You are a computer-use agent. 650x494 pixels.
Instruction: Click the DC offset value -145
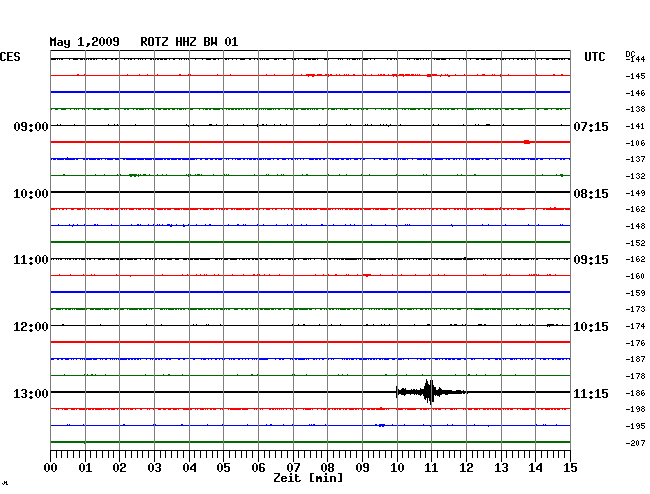[x=635, y=76]
